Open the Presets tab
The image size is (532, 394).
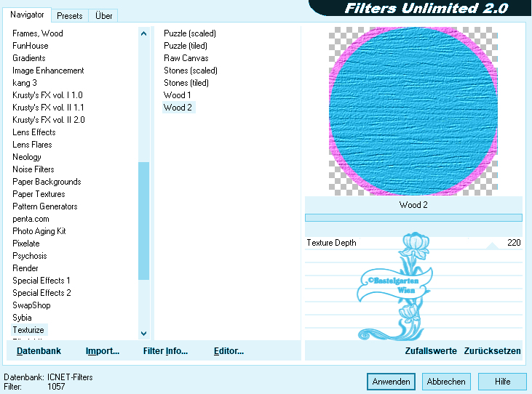point(70,16)
